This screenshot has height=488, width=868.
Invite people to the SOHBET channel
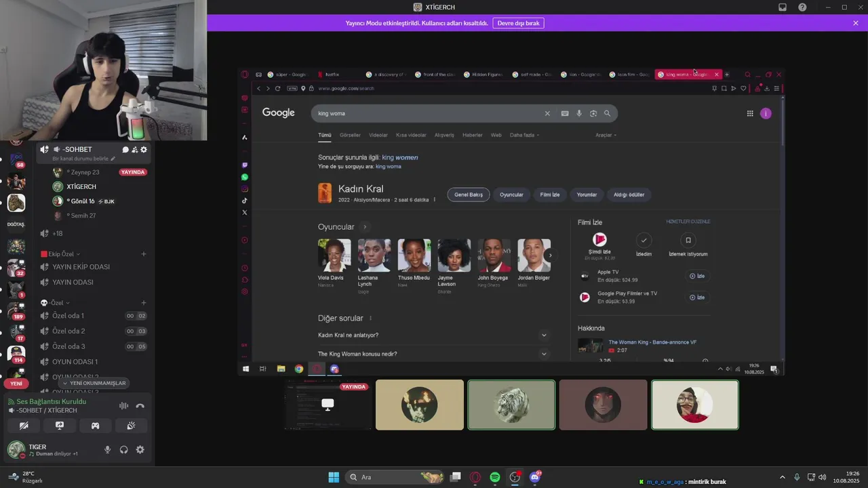click(134, 149)
